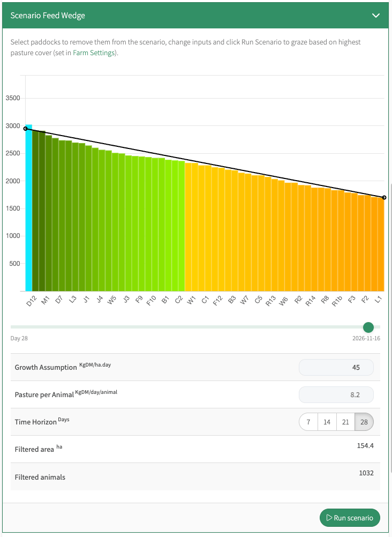Select the W6 paddock bar
This screenshot has height=537, width=392.
click(x=282, y=236)
